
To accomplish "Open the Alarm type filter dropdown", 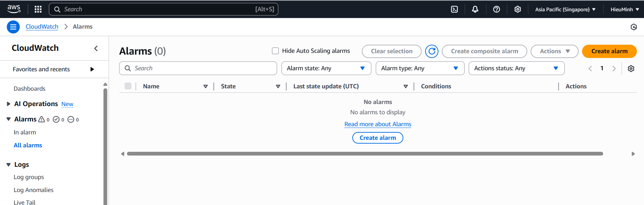I will (x=420, y=68).
